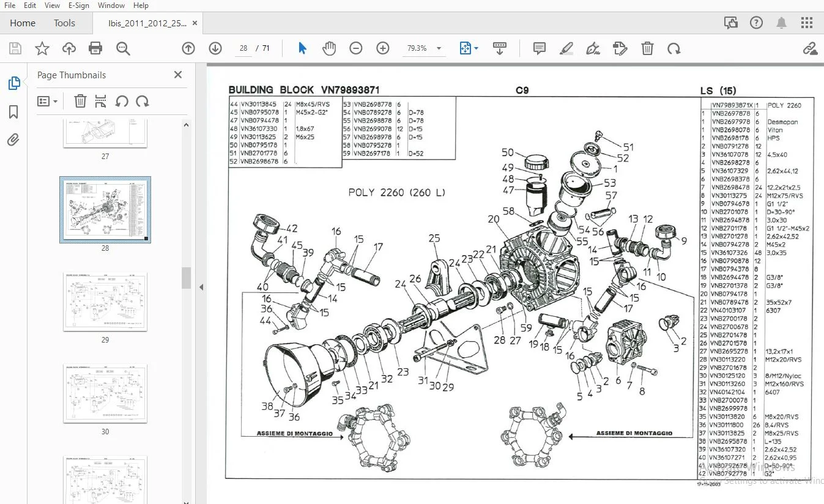
Task: Save the file with the floppy disk icon
Action: 15,48
